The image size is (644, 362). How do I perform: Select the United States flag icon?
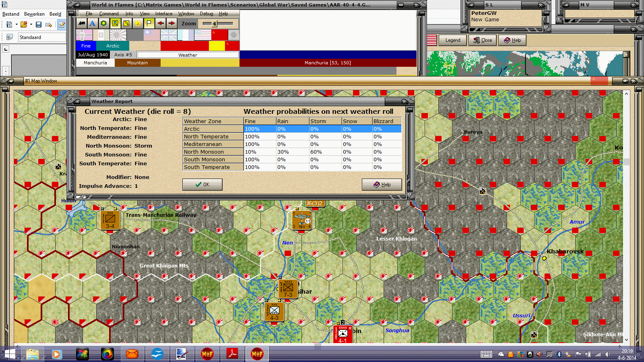point(202,35)
